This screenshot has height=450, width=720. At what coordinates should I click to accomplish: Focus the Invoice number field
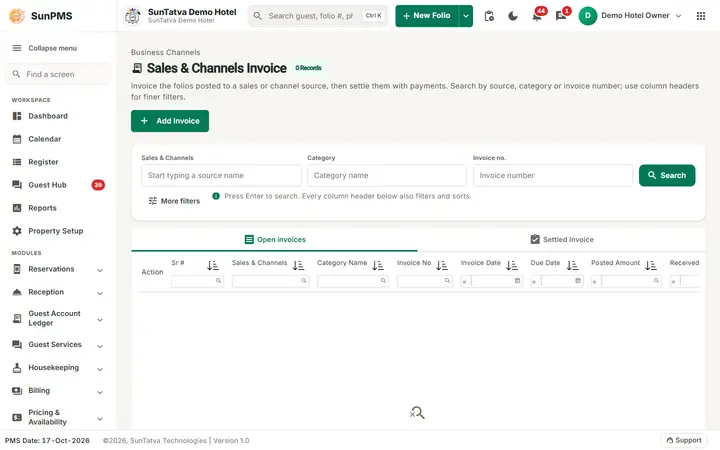pyautogui.click(x=553, y=175)
